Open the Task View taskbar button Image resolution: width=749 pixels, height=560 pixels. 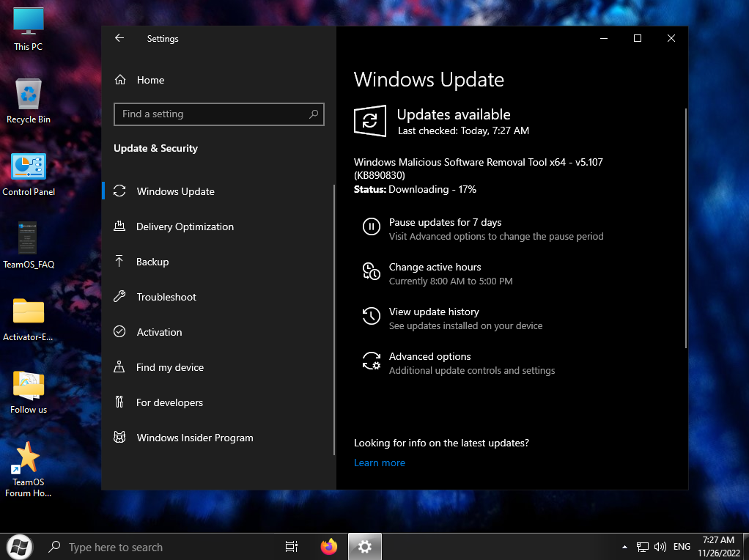coord(291,547)
